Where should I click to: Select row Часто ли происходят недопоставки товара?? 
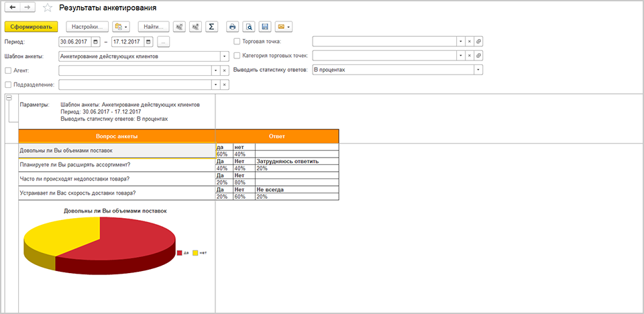(117, 178)
